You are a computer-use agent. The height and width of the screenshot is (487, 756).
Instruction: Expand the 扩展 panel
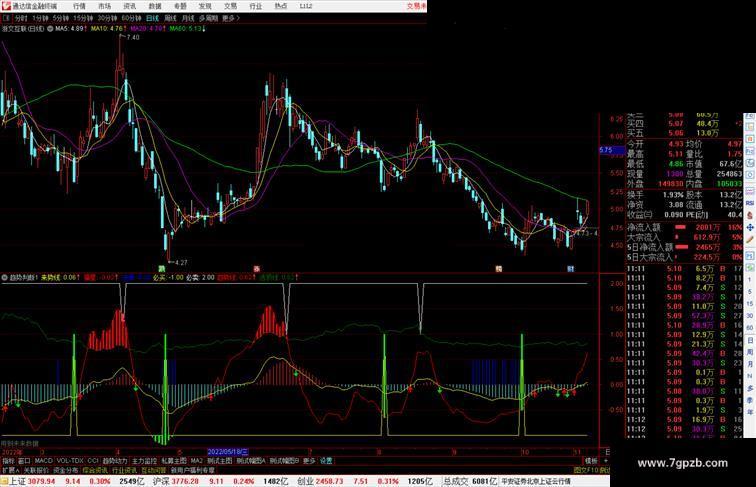point(10,470)
